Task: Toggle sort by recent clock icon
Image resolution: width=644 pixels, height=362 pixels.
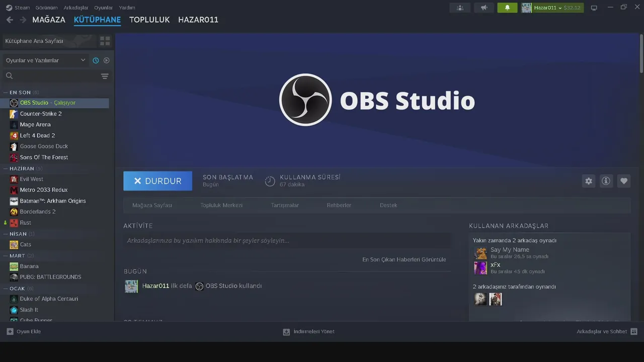Action: [x=96, y=60]
